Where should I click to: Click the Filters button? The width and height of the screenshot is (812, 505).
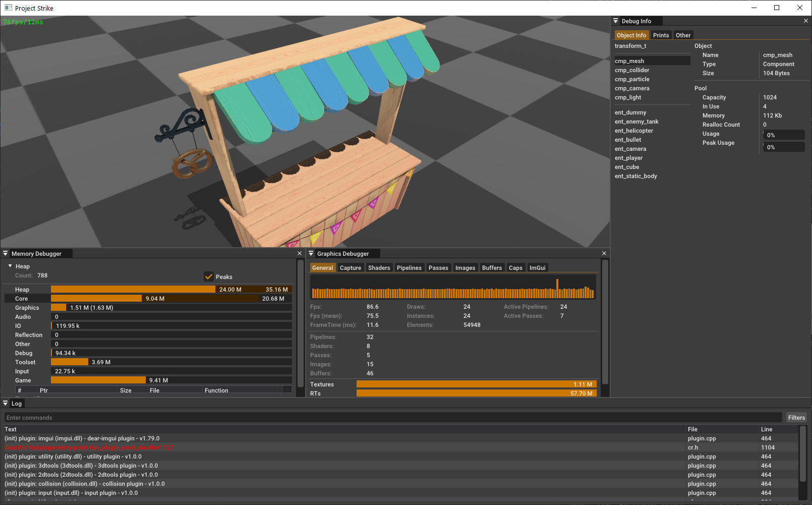(796, 417)
